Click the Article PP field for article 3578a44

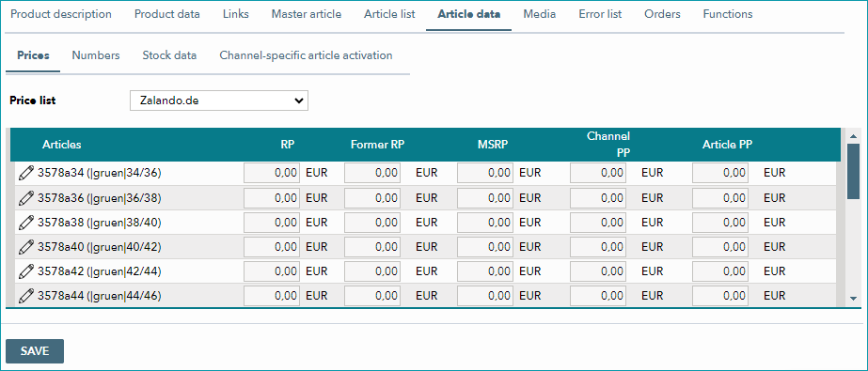720,296
